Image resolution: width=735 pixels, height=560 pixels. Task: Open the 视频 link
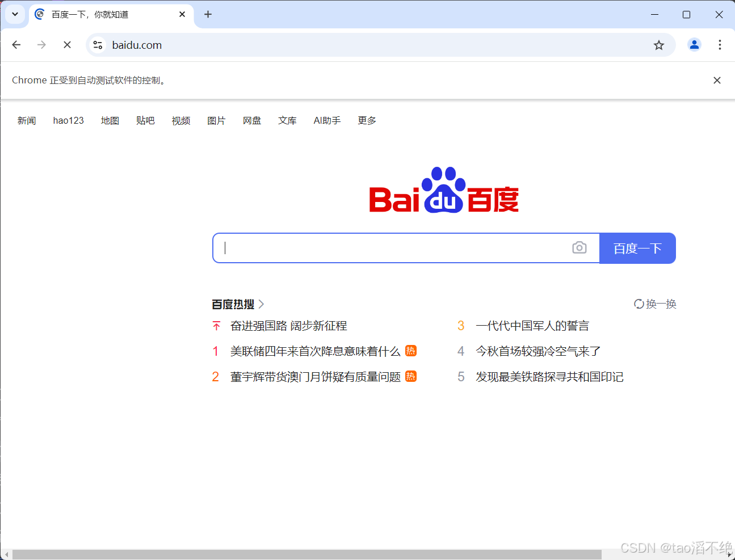[x=181, y=121]
